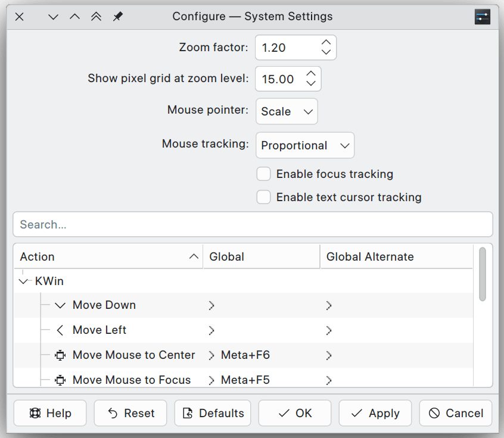Select Move Mouse to Center row
This screenshot has width=504, height=438.
tap(243, 355)
